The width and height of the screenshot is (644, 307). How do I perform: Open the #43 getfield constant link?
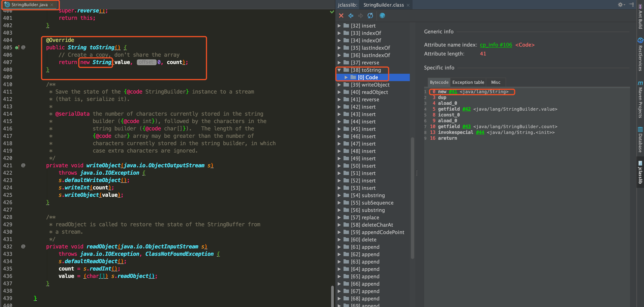tap(466, 127)
